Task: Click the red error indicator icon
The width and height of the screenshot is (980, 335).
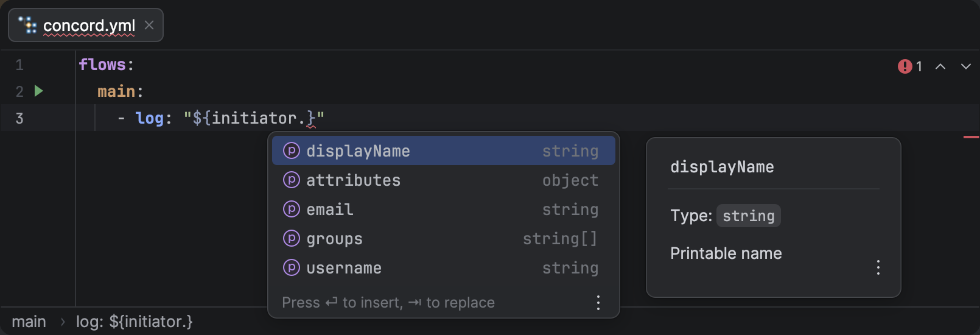Action: [905, 66]
